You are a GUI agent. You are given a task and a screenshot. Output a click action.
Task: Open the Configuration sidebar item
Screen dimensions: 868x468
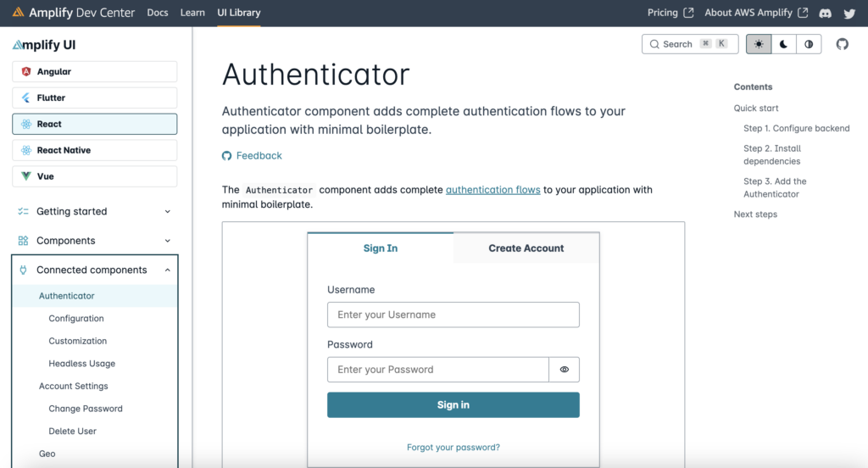[75, 319]
